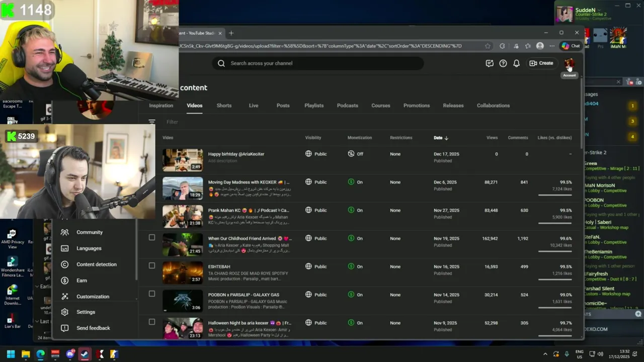Viewport: 644px width, 362px height.
Task: Open the browser favorites list icon
Action: coord(528,46)
